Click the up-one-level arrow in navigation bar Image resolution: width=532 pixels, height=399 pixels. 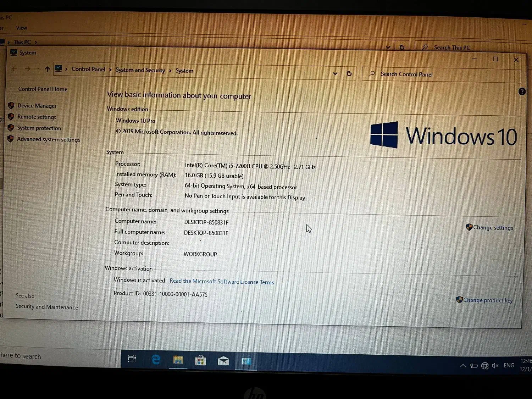[47, 69]
